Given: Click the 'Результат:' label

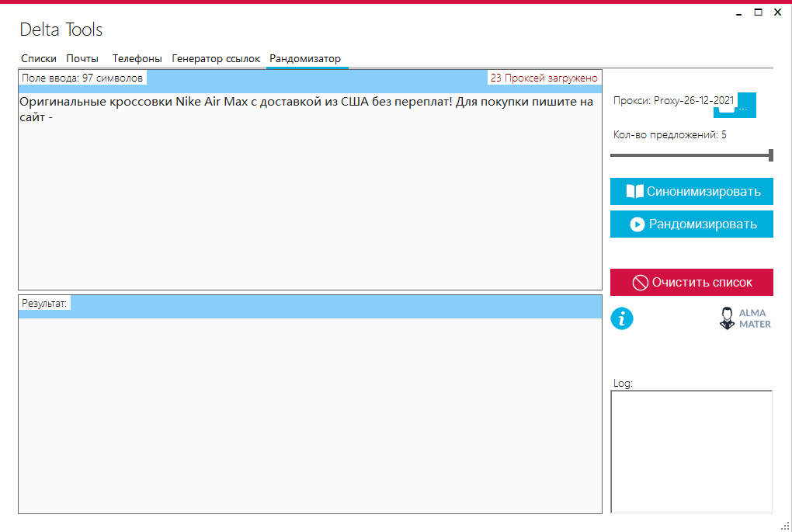Looking at the screenshot, I should pyautogui.click(x=44, y=303).
